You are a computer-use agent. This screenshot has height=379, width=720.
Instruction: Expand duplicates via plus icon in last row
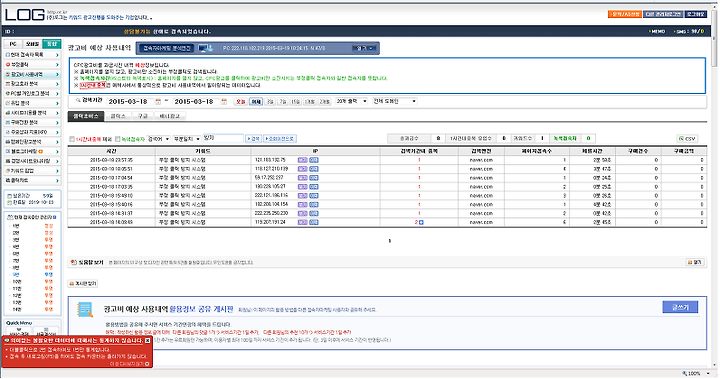[x=421, y=222]
